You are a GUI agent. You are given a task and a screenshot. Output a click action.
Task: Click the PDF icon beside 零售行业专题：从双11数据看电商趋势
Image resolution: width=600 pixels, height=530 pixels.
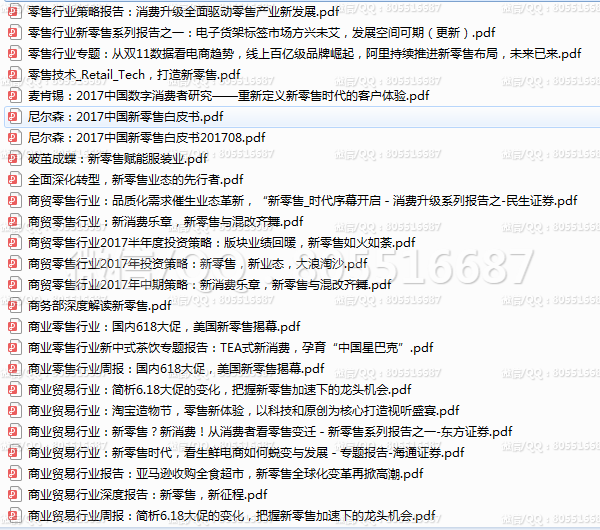tap(14, 54)
